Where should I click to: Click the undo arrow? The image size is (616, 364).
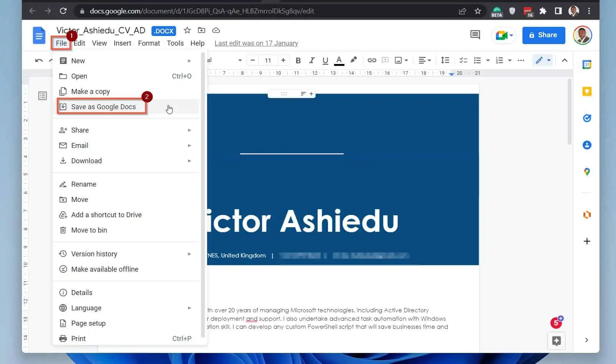(x=39, y=61)
